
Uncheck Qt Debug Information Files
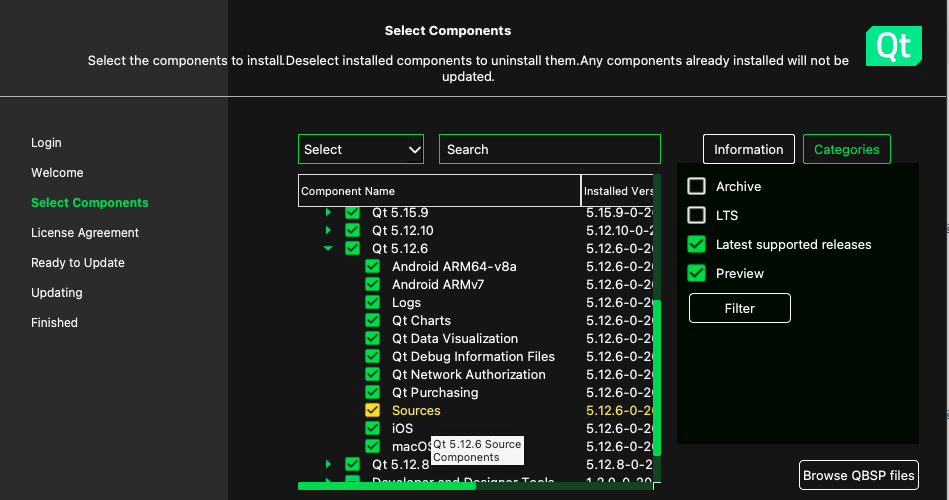[x=372, y=356]
